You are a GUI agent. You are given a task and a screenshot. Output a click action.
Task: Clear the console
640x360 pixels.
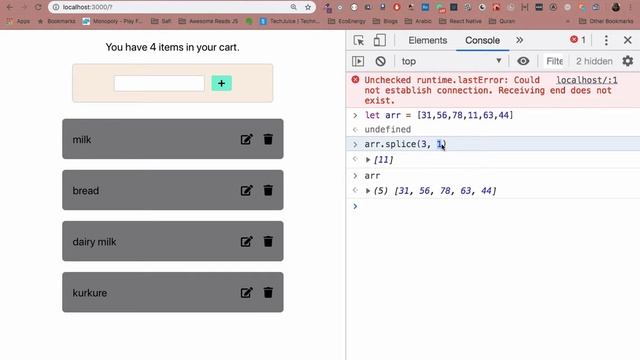pyautogui.click(x=380, y=61)
